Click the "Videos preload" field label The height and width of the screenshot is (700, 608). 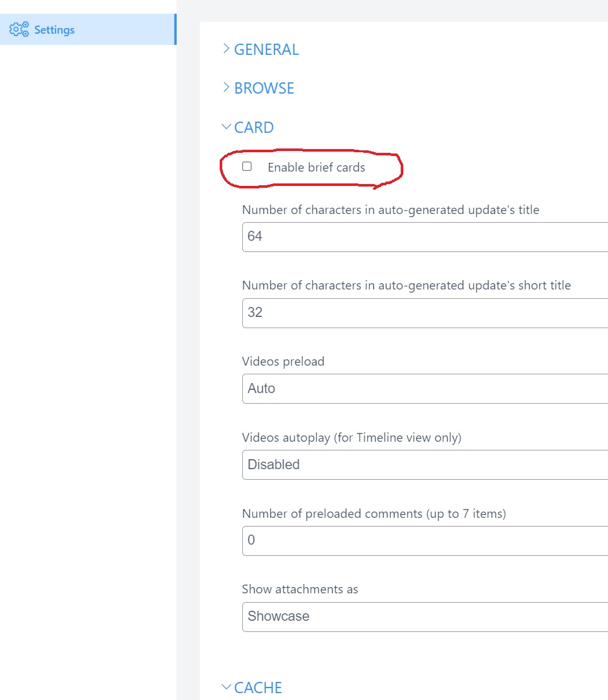pos(283,362)
